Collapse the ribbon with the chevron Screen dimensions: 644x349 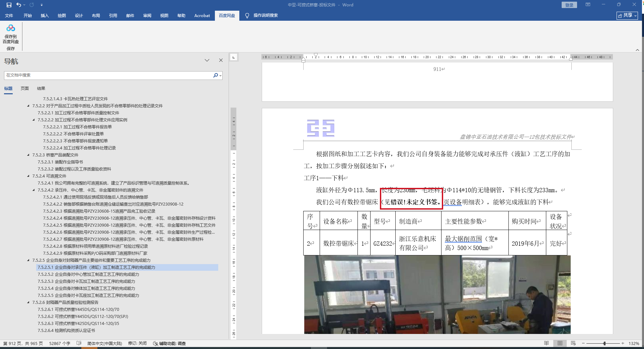(x=637, y=50)
